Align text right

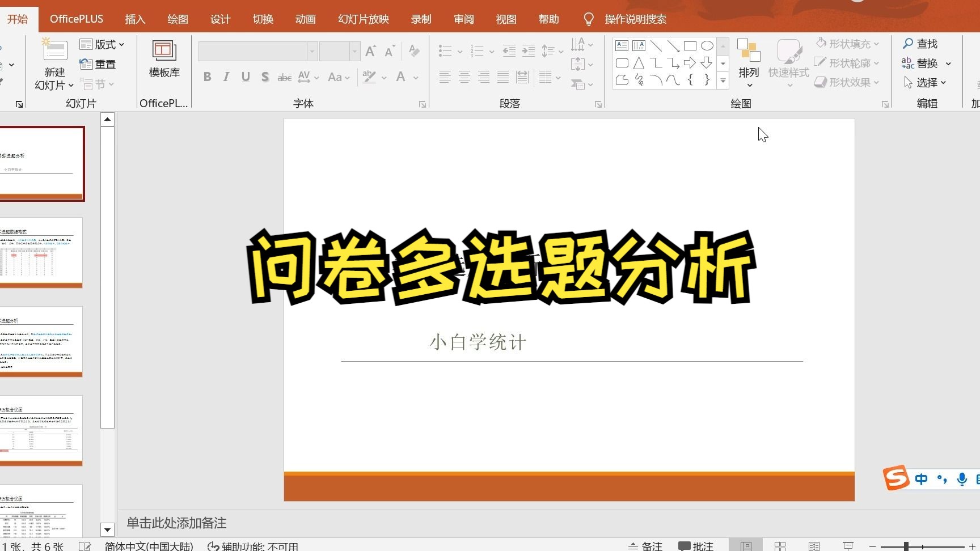484,77
